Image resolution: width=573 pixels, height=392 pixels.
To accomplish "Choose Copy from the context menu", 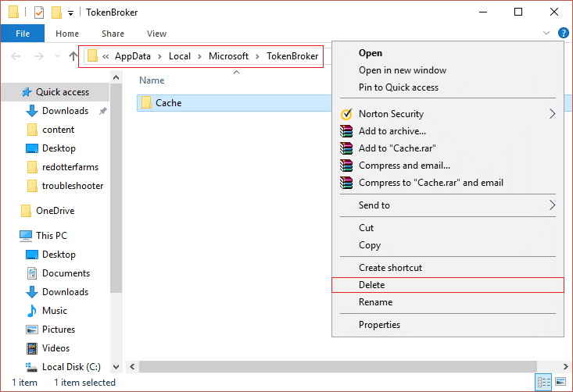I will [x=448, y=245].
